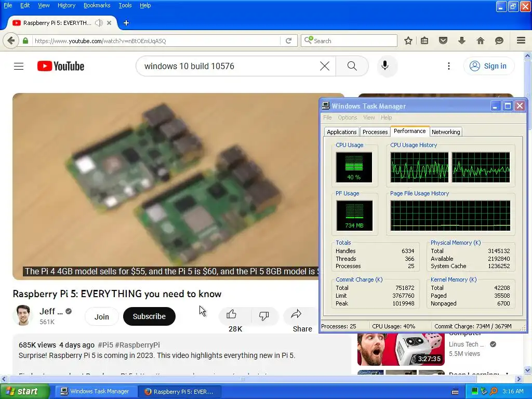Close the Raspberry Pi 5 browser tab
Image resolution: width=532 pixels, height=399 pixels.
pyautogui.click(x=109, y=23)
